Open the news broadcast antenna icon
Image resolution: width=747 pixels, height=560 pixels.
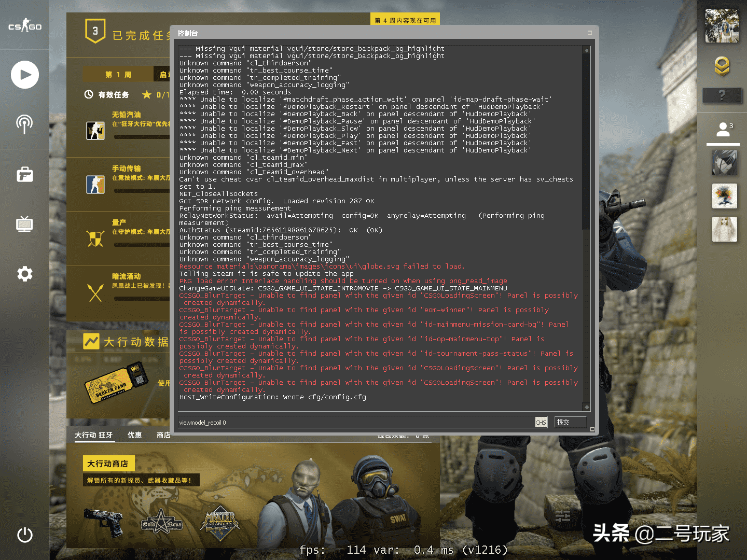click(x=24, y=124)
